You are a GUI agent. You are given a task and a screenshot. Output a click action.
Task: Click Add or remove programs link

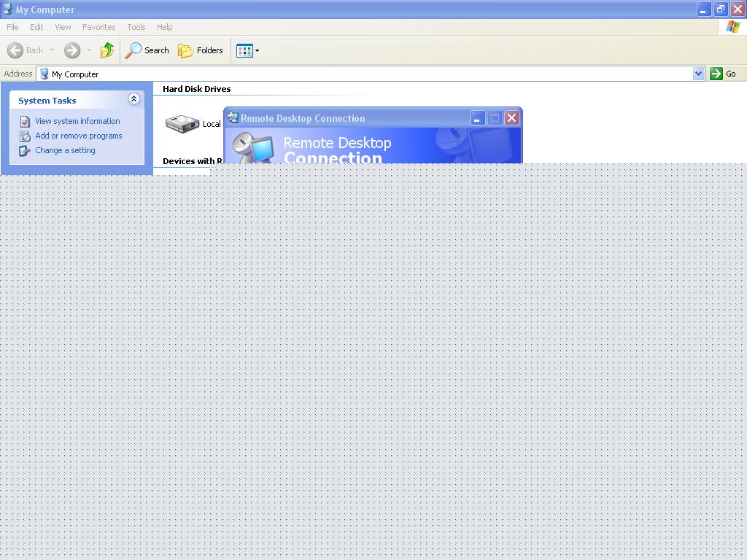click(x=79, y=136)
